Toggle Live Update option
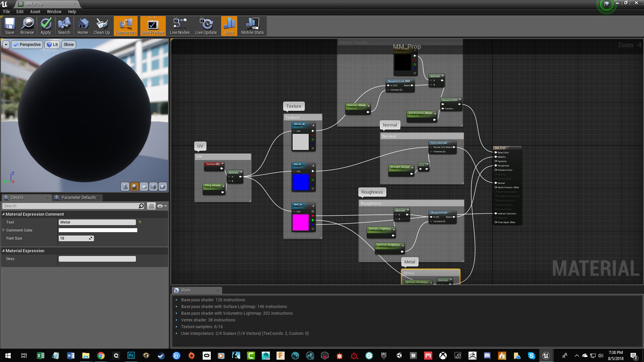Image resolution: width=644 pixels, height=362 pixels. click(x=206, y=26)
